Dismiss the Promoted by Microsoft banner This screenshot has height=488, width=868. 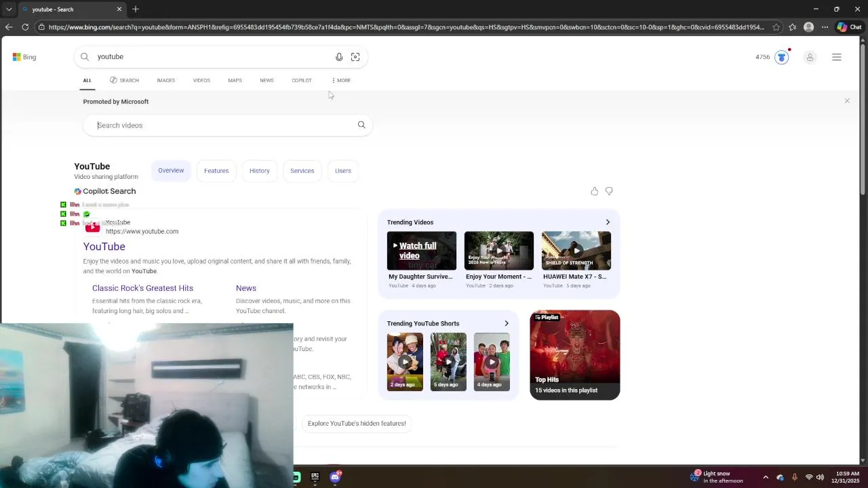pyautogui.click(x=847, y=101)
